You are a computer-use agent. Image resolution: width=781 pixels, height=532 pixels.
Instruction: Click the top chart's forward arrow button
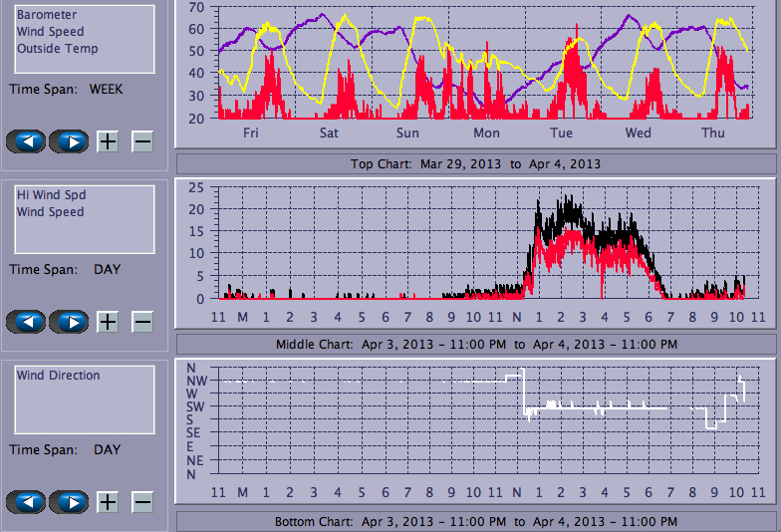tap(69, 140)
